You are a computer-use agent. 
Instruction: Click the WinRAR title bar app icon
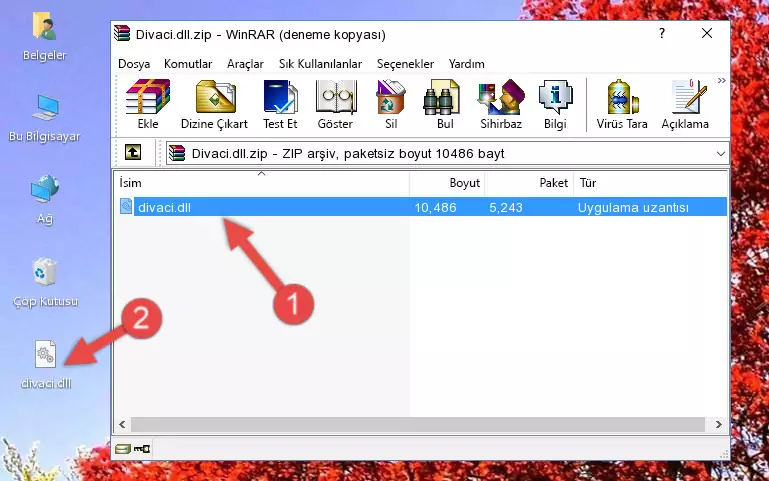point(122,33)
